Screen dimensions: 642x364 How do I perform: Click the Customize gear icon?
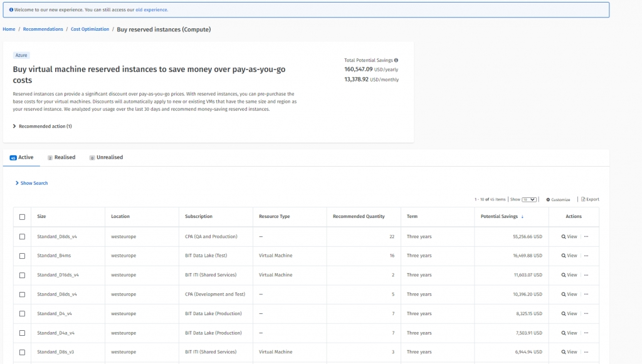tap(548, 200)
